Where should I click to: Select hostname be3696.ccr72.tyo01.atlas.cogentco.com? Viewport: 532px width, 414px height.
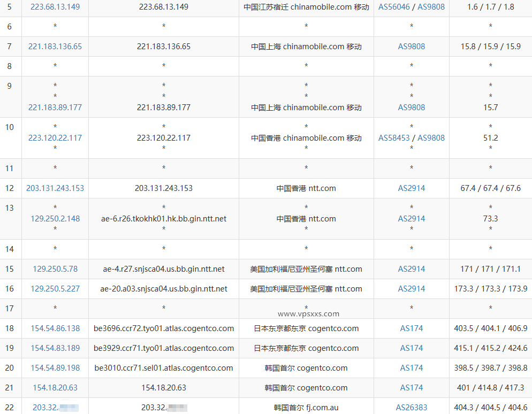tap(164, 328)
